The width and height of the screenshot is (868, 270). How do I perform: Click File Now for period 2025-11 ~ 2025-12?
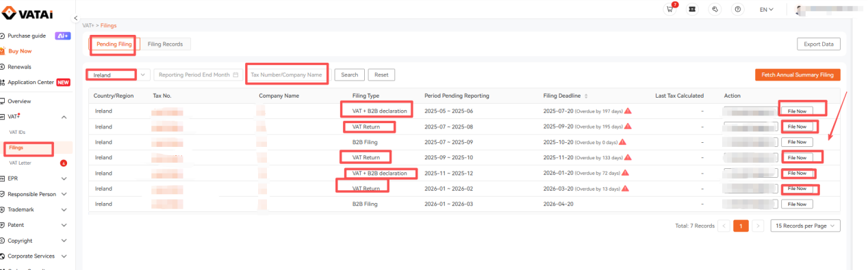click(797, 173)
